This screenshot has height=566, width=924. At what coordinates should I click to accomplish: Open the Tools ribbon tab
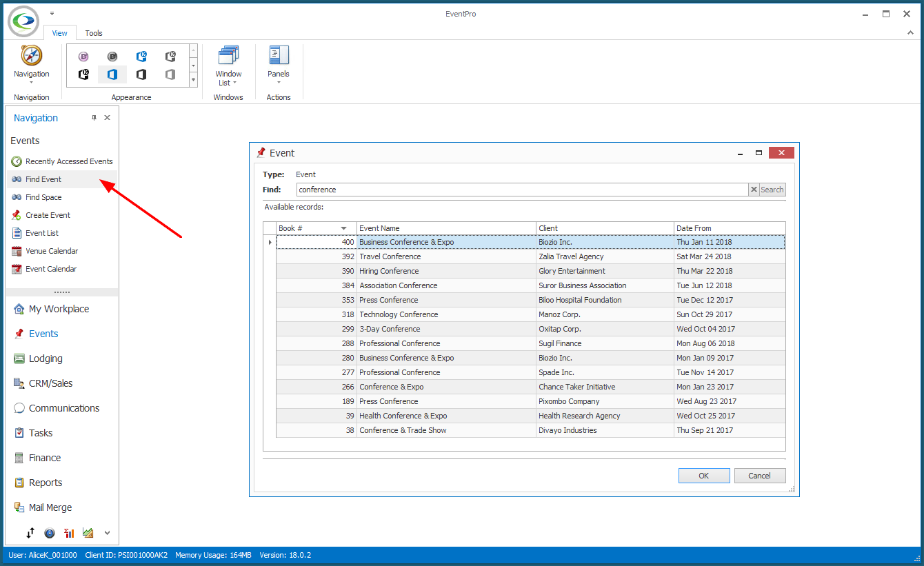click(94, 33)
